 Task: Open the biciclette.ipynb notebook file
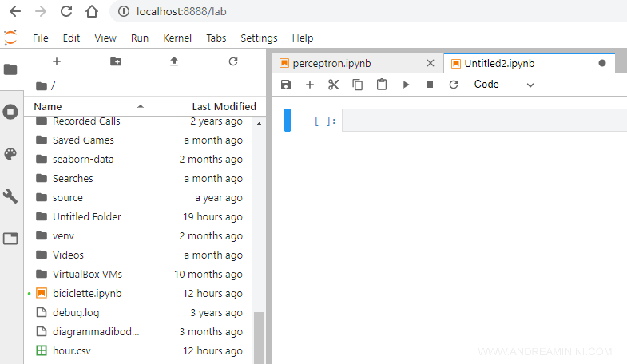(x=87, y=293)
